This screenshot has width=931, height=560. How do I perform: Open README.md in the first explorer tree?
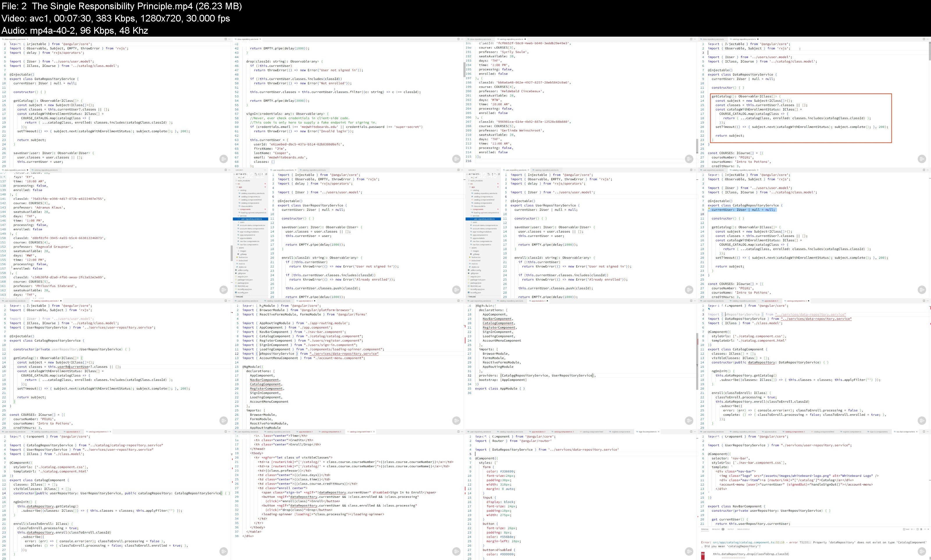coord(241,286)
